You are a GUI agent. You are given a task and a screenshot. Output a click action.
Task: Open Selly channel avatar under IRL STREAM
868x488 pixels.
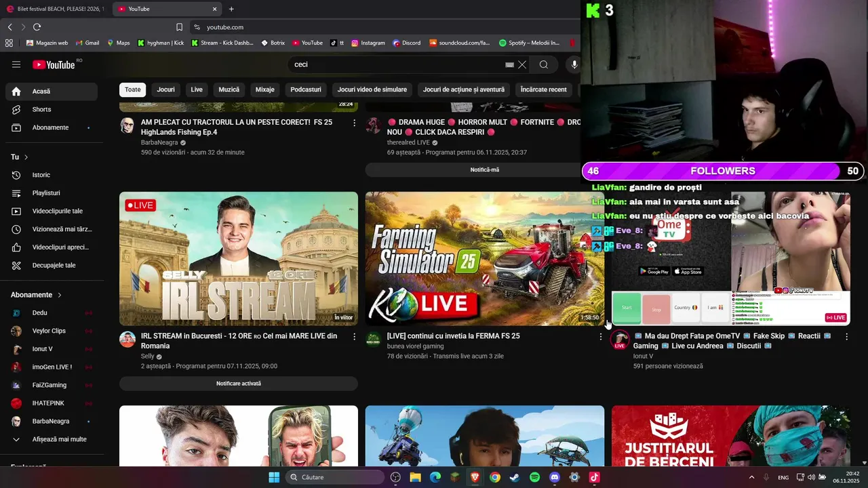pyautogui.click(x=127, y=340)
